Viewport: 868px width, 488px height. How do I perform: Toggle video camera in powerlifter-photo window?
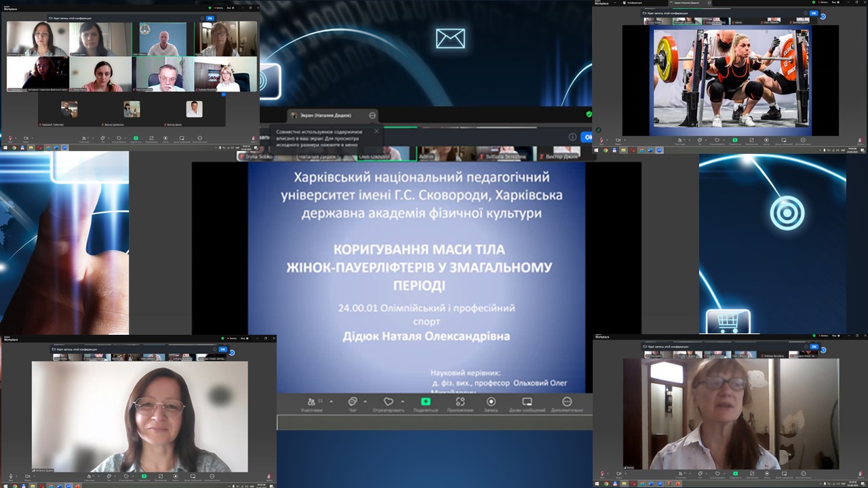point(618,141)
